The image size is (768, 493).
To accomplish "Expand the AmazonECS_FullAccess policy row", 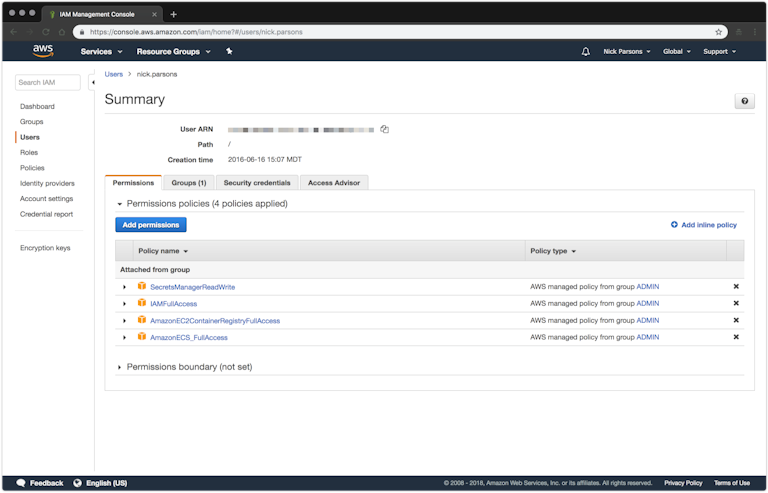I will pos(124,337).
